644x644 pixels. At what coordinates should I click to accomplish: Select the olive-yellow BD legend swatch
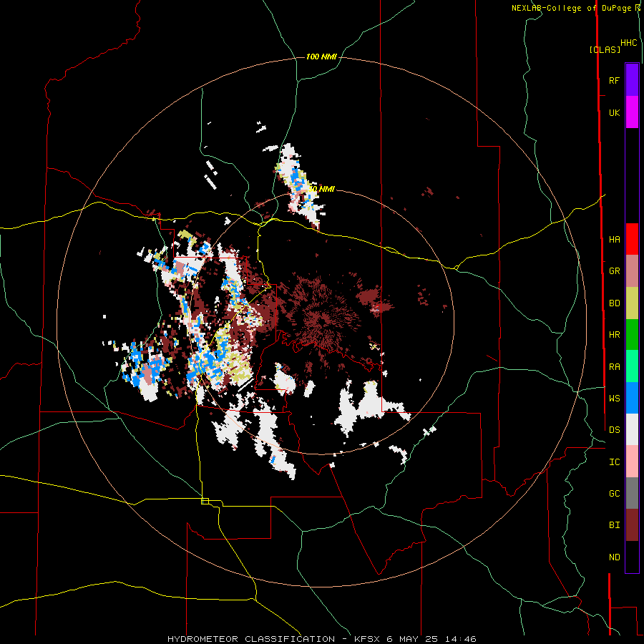632,303
